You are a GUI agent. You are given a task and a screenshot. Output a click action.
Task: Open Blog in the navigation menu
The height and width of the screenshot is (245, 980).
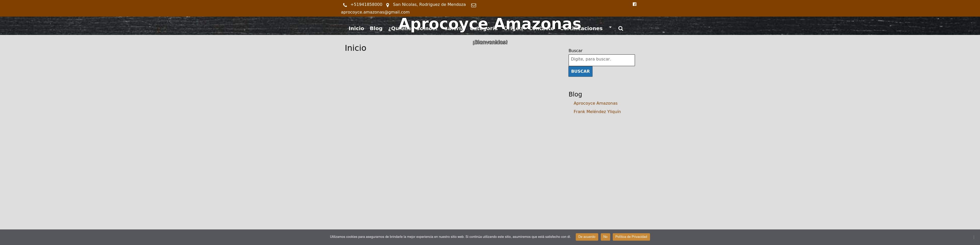(x=376, y=29)
